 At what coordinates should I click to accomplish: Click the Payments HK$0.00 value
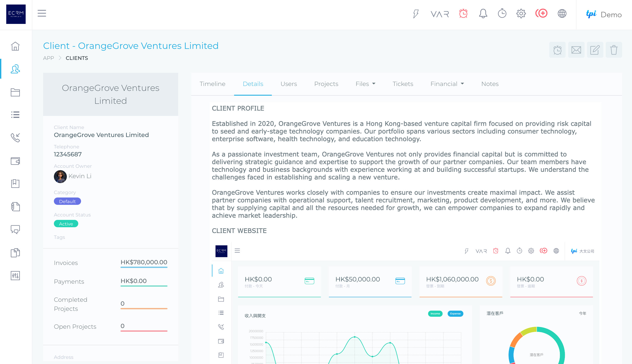coord(133,281)
